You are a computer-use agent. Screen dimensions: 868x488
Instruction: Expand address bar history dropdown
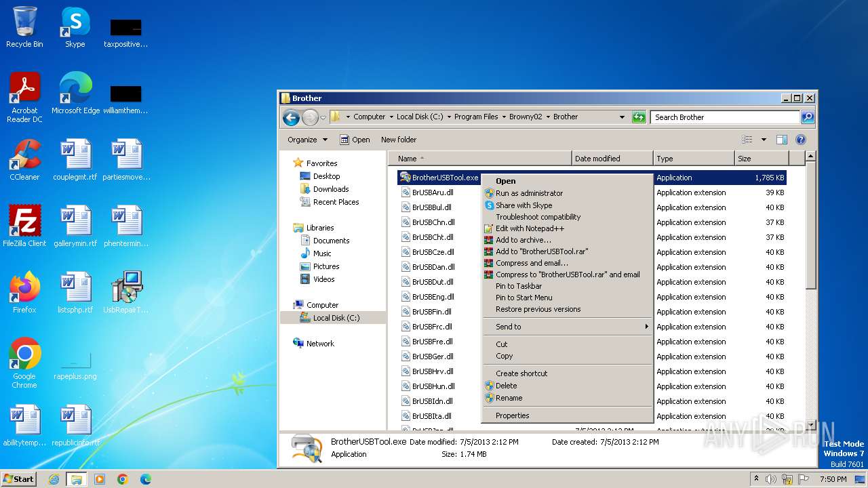click(x=622, y=117)
